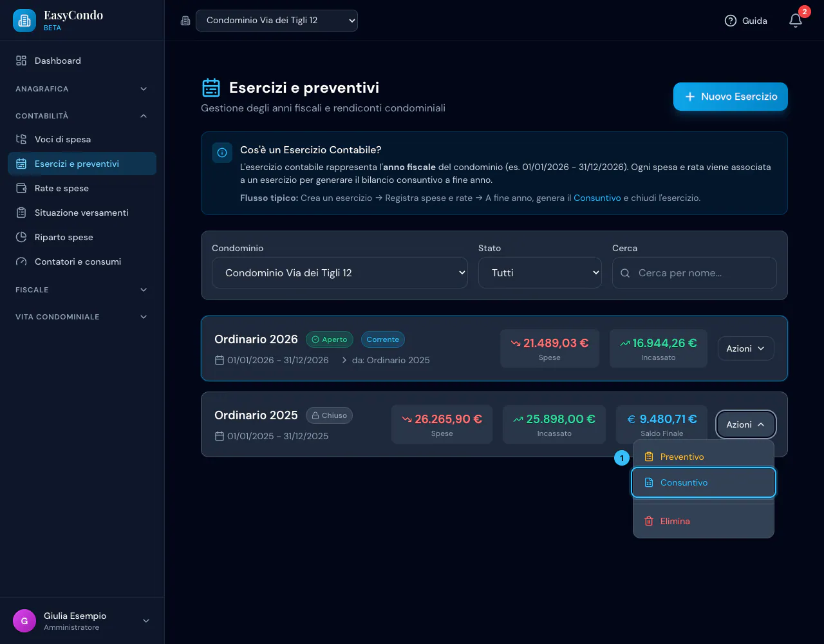The width and height of the screenshot is (824, 644).
Task: Click the 21.489,03 € Spese value
Action: coord(550,348)
